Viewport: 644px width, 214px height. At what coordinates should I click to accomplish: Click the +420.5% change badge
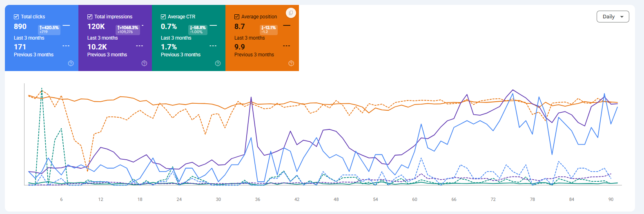(x=49, y=29)
